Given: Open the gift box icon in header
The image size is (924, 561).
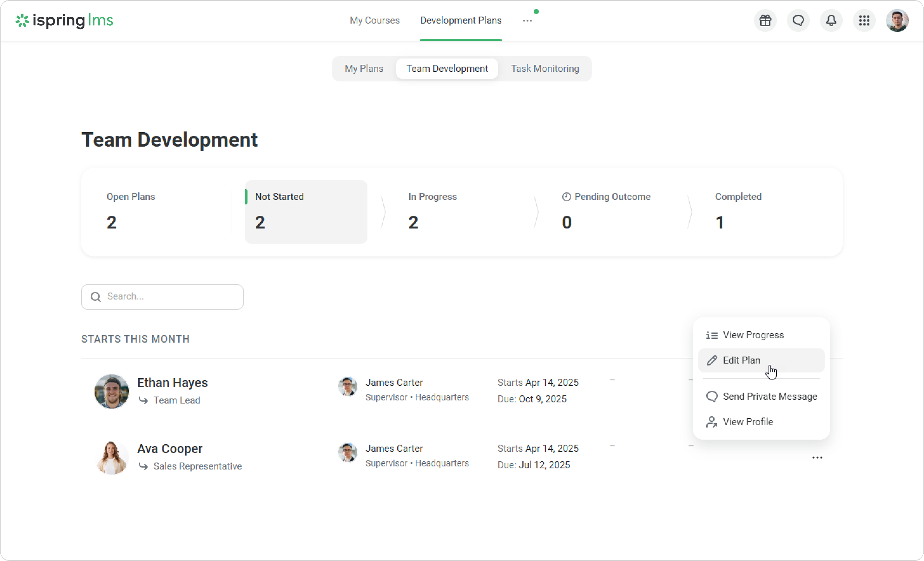Looking at the screenshot, I should (x=765, y=21).
